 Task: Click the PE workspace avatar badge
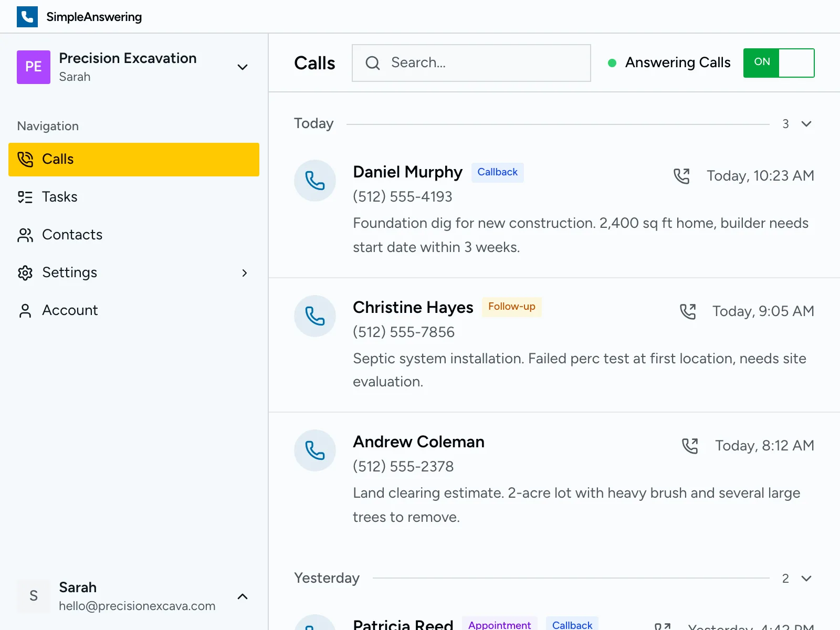pyautogui.click(x=33, y=67)
